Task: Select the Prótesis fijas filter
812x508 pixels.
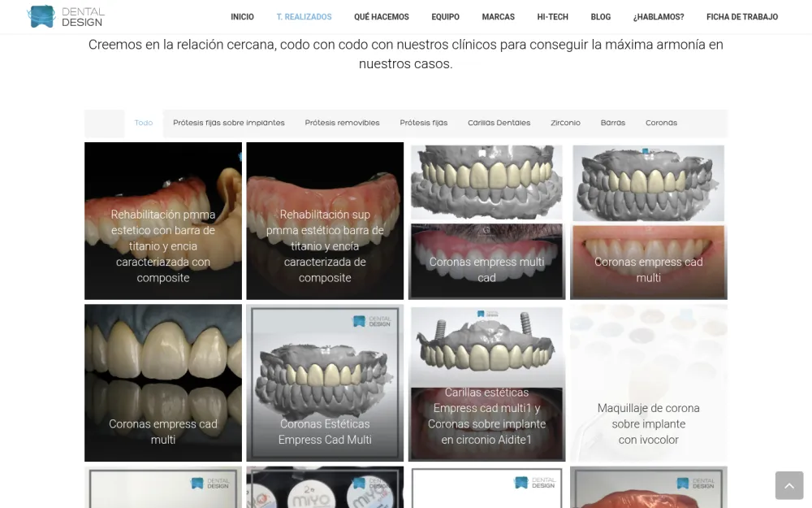Action: tap(424, 124)
